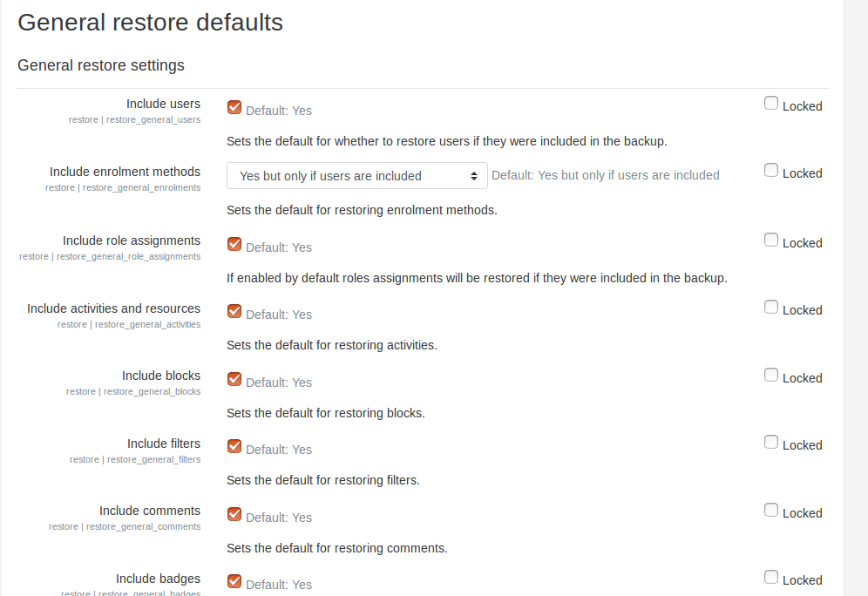Click the General restore settings heading
The image size is (868, 596).
pyautogui.click(x=101, y=65)
